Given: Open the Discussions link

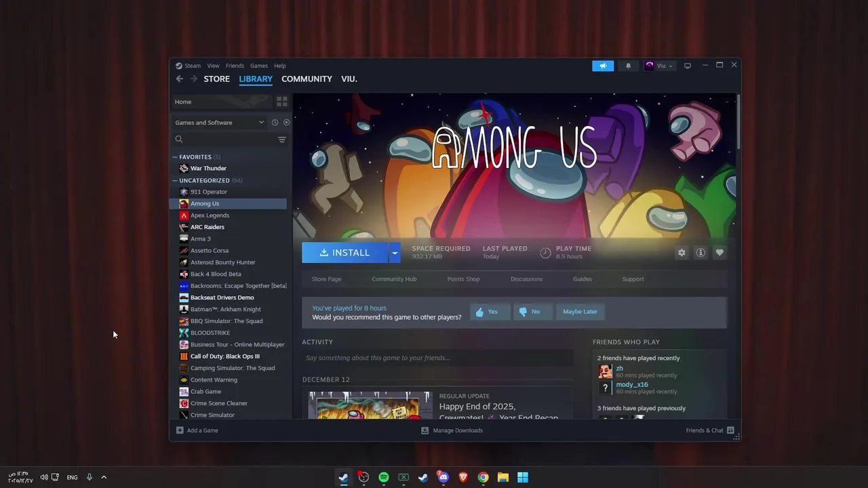Looking at the screenshot, I should click(x=526, y=279).
